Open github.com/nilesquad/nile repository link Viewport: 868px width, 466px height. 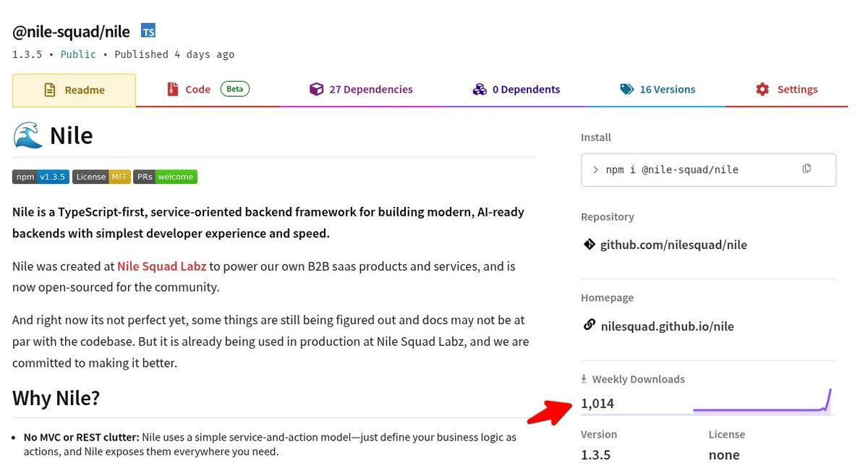[x=673, y=245]
